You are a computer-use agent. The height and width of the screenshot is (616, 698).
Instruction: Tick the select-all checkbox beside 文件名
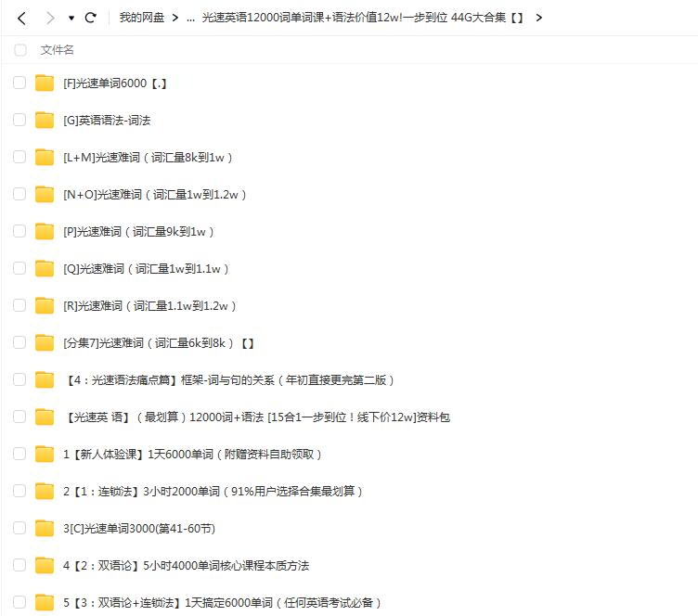pos(20,50)
